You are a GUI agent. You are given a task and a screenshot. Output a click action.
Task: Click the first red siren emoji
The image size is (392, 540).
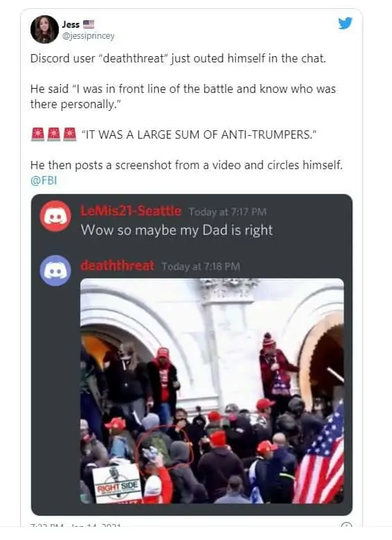pyautogui.click(x=37, y=134)
